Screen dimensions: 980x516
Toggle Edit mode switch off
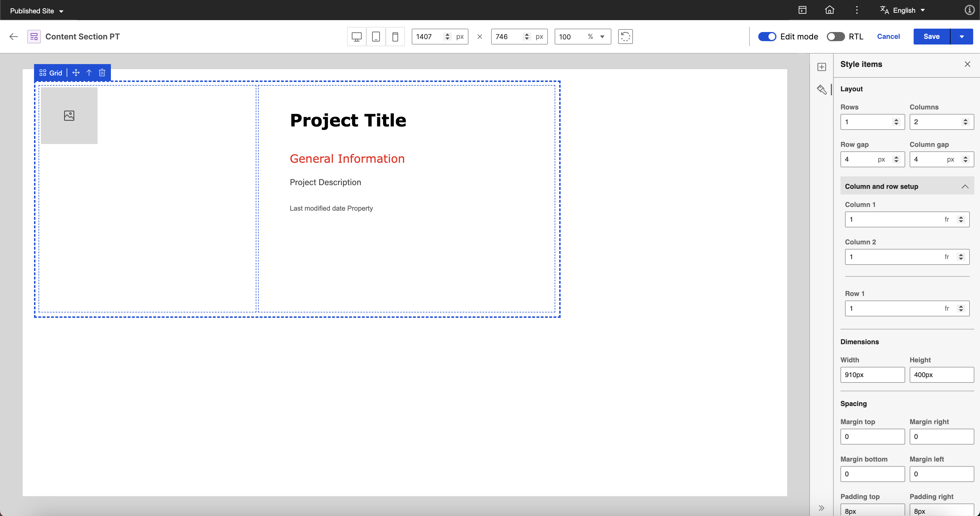[x=766, y=37]
